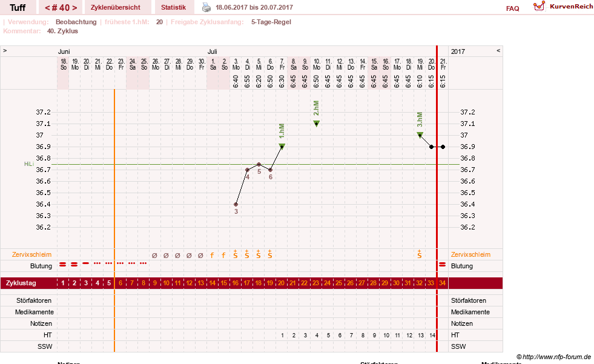Click the früheste 1.hM value 20

159,22
